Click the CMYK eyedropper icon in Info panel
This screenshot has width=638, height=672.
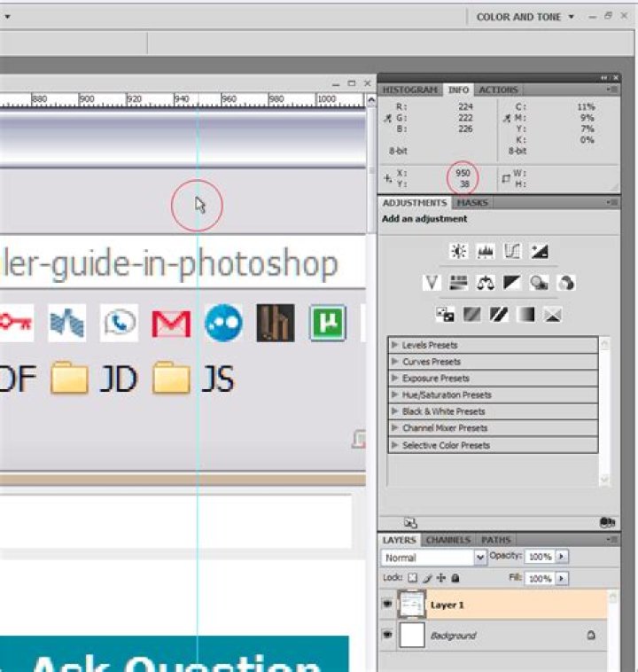507,118
